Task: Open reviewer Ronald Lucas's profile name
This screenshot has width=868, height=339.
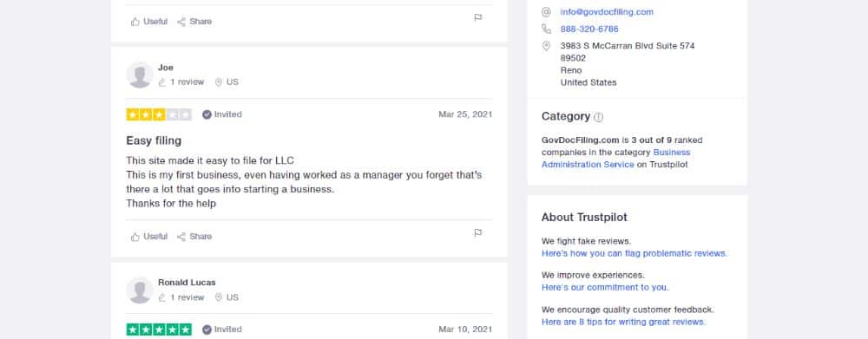Action: coord(187,283)
